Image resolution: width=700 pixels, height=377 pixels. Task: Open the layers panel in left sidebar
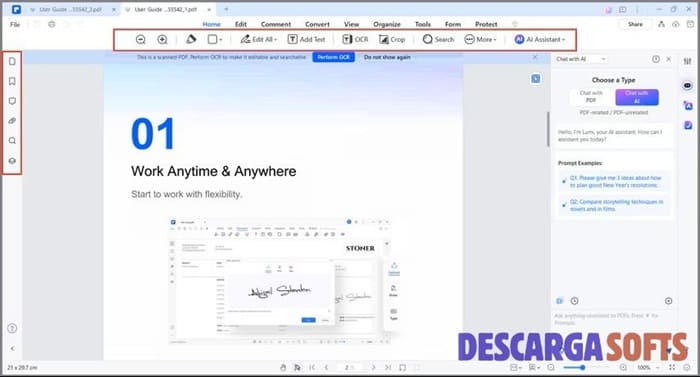12,160
